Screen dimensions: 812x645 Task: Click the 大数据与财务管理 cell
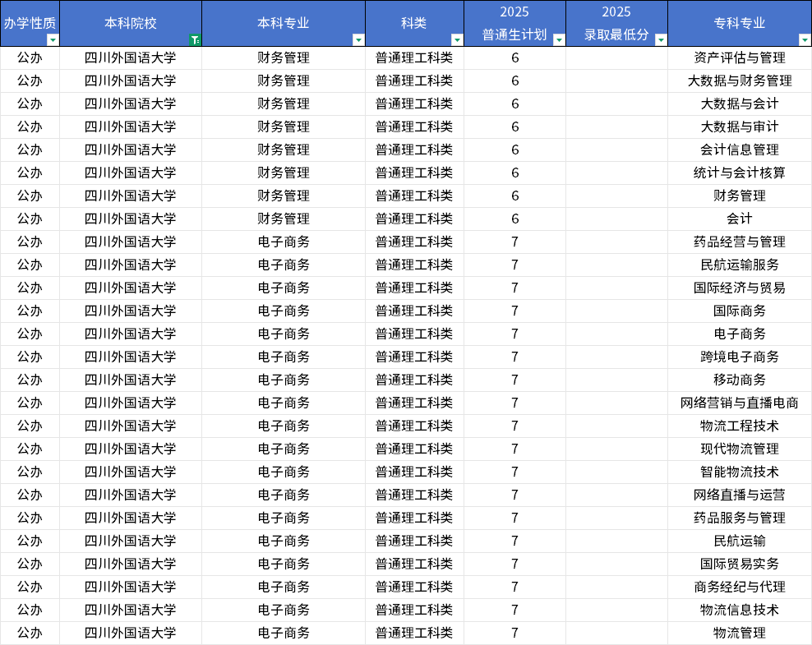click(x=740, y=81)
